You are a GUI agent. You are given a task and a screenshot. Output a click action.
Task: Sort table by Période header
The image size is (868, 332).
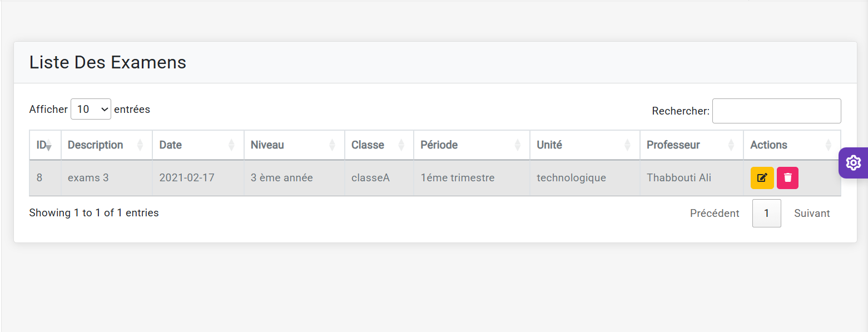(x=439, y=145)
